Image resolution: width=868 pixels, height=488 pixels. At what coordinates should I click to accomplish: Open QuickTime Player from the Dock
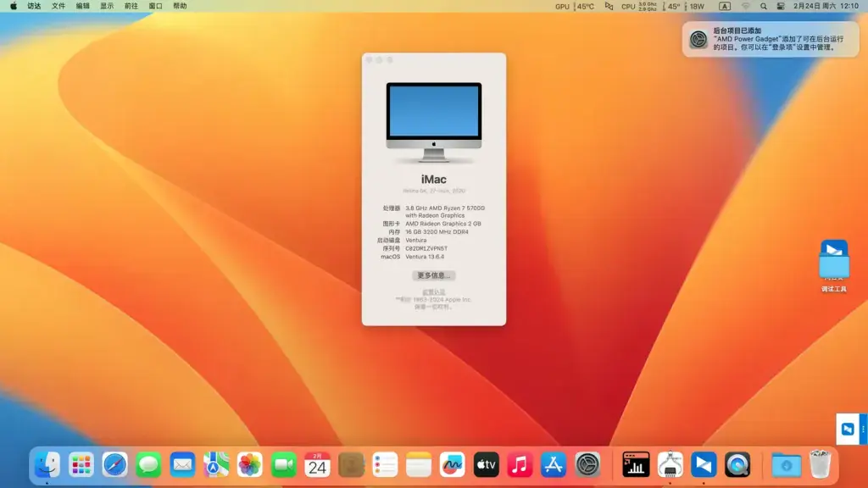(x=737, y=465)
